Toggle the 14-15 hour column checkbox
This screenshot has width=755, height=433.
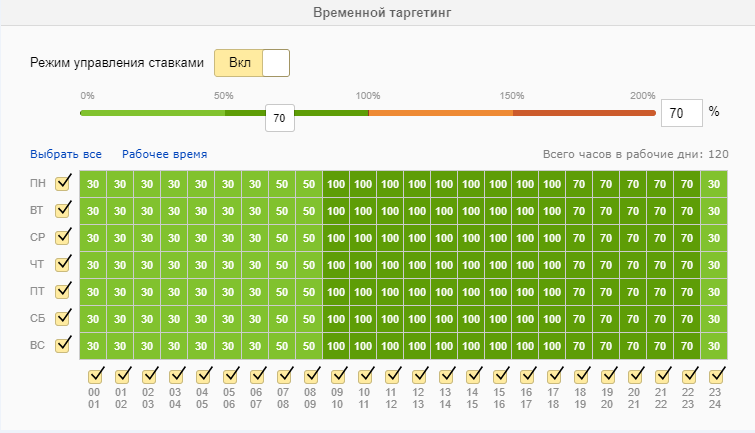click(x=473, y=375)
